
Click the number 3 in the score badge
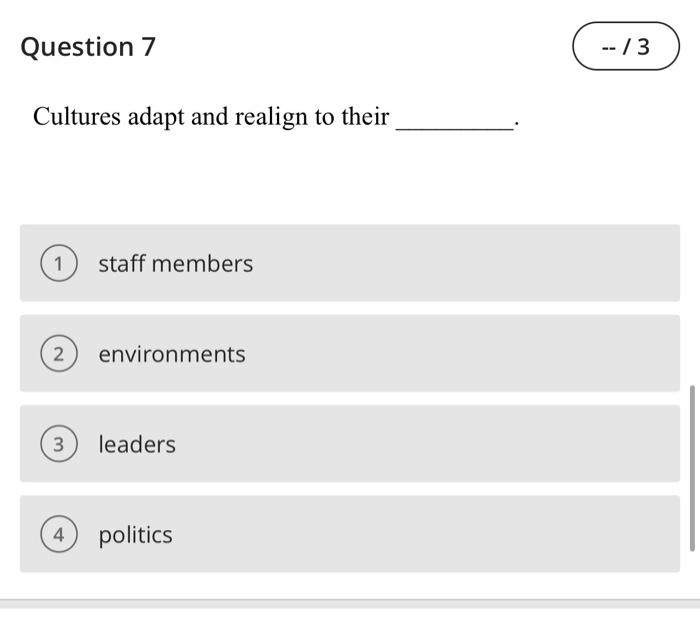(x=642, y=47)
